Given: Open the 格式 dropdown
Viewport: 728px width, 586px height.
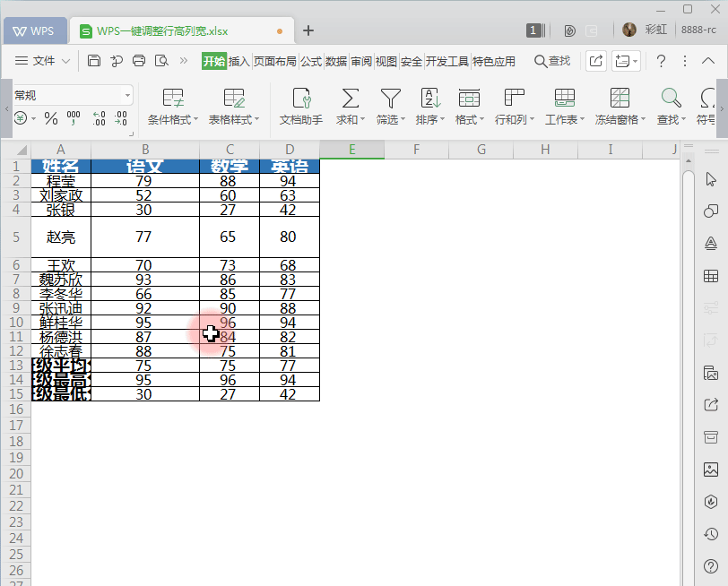Looking at the screenshot, I should click(470, 107).
